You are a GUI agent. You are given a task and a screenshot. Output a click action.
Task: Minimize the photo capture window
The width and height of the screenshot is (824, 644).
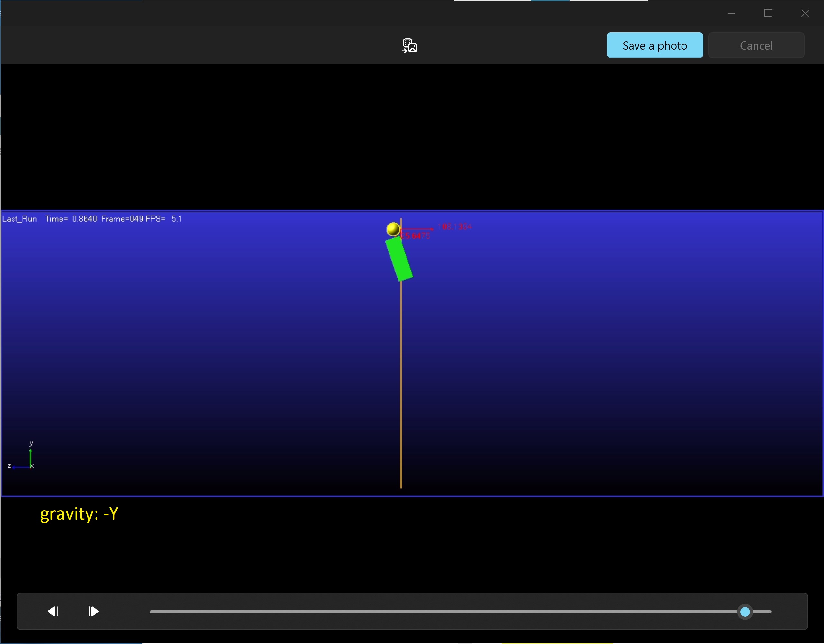731,13
